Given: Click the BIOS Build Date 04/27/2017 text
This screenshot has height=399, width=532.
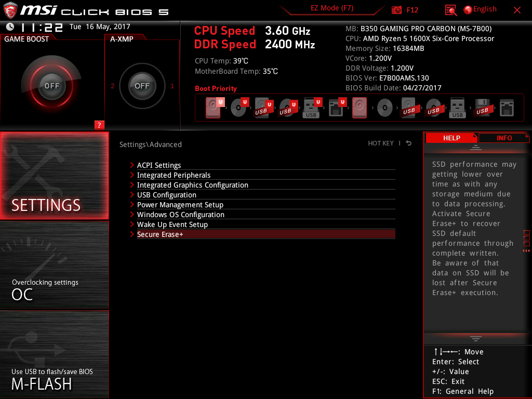Looking at the screenshot, I should [393, 88].
